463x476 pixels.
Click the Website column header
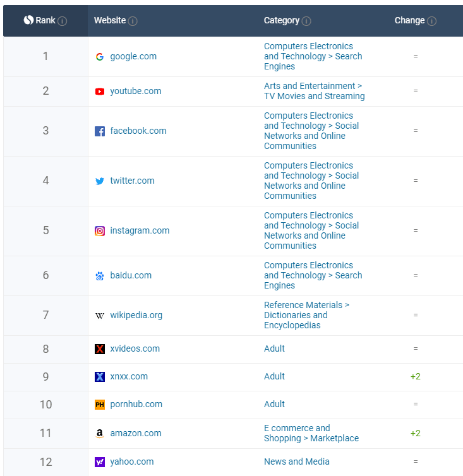coord(110,20)
